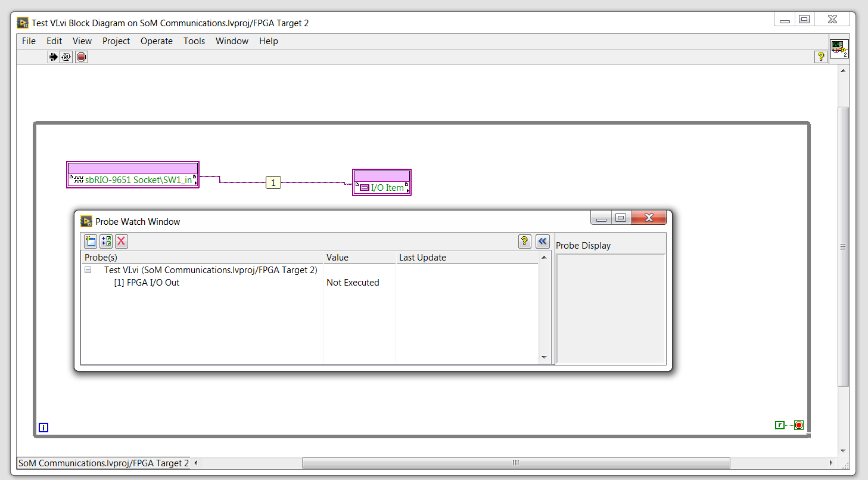
Task: Click the Not Executed value cell
Action: 353,283
